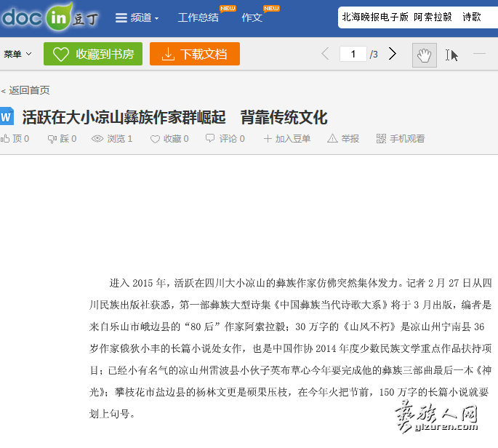Open the 菜单 dropdown
498x448 pixels.
[x=17, y=54]
